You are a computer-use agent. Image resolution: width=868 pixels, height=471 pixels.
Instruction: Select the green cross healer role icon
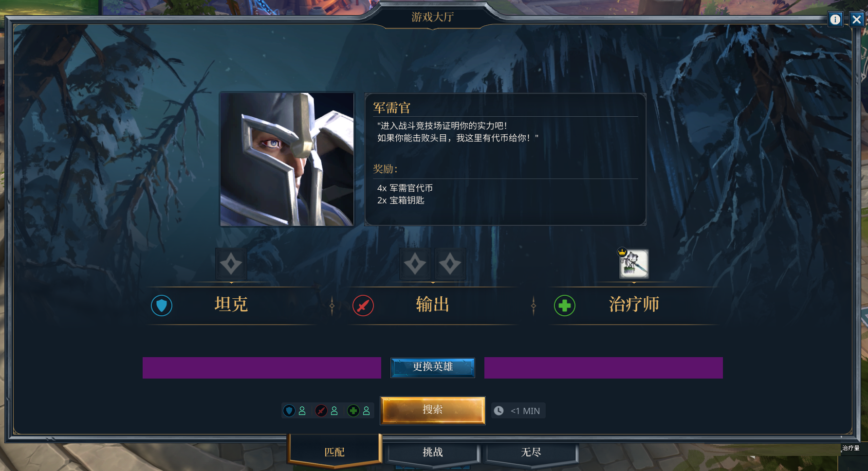[565, 306]
